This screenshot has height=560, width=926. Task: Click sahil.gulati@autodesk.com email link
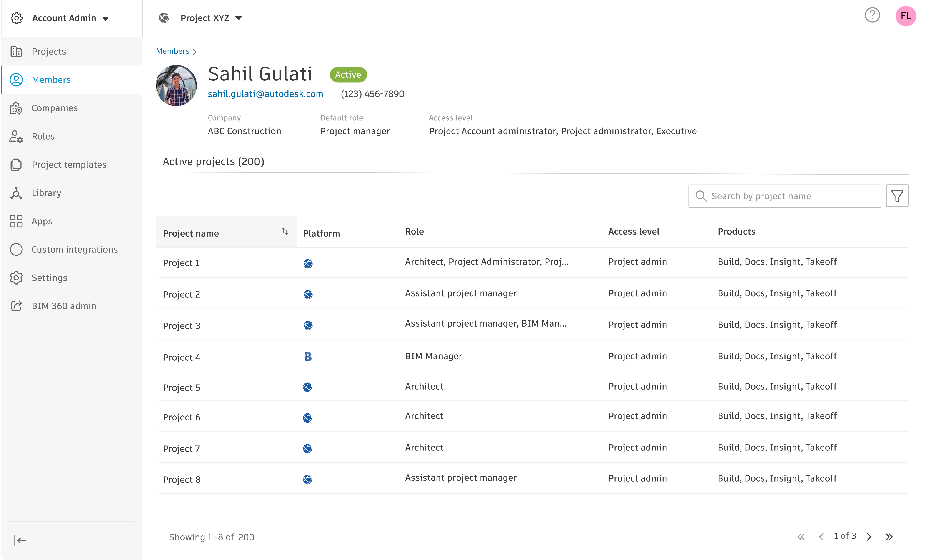(x=265, y=94)
